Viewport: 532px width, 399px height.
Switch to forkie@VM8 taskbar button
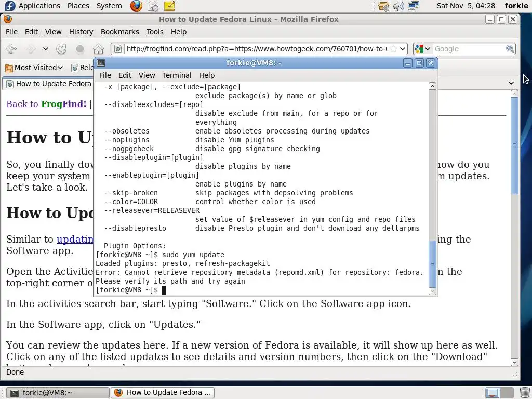click(x=58, y=393)
